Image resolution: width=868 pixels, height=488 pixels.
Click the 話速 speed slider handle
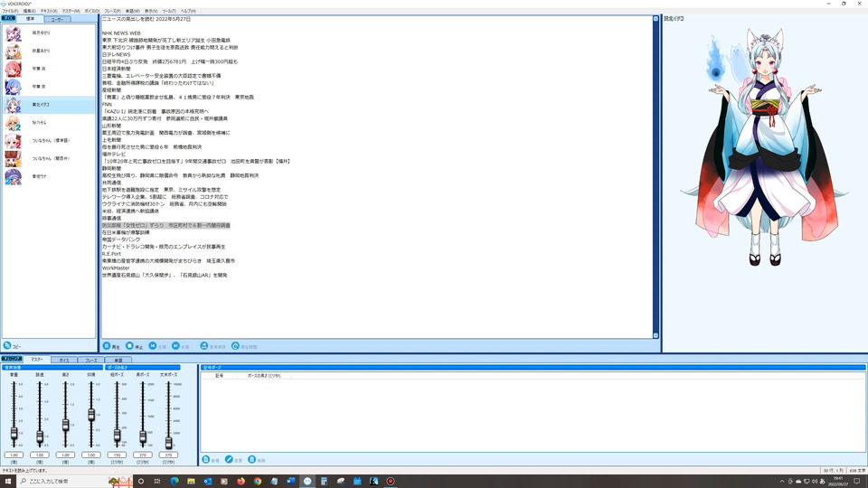pyautogui.click(x=40, y=437)
